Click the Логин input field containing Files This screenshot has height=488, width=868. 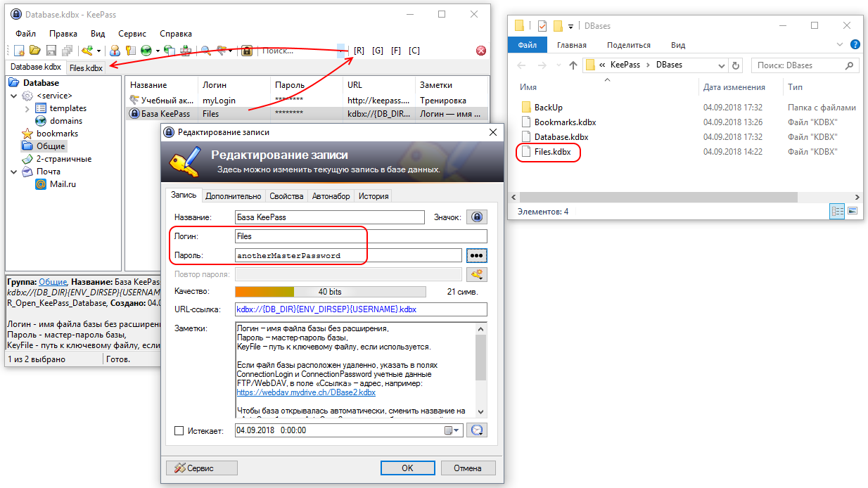tap(361, 236)
